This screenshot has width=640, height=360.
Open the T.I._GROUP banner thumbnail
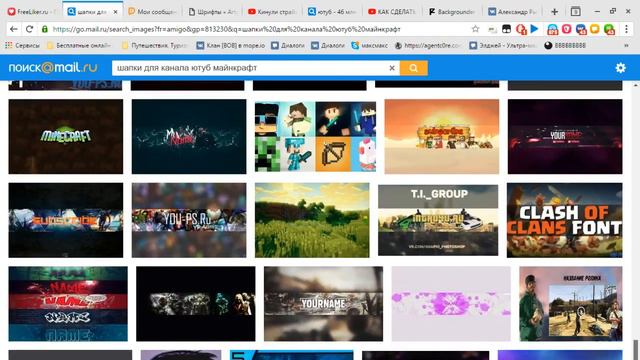click(438, 220)
